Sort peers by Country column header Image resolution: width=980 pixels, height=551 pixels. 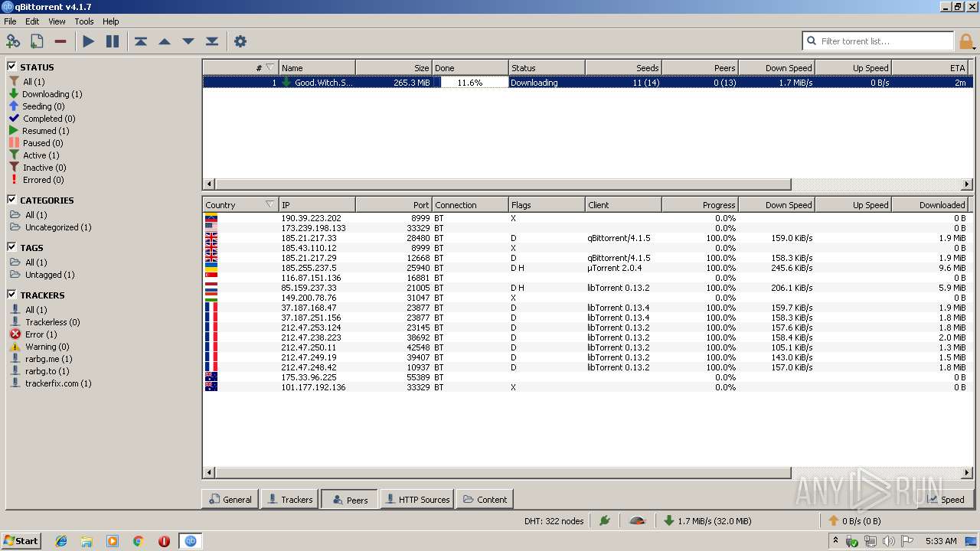[240, 204]
